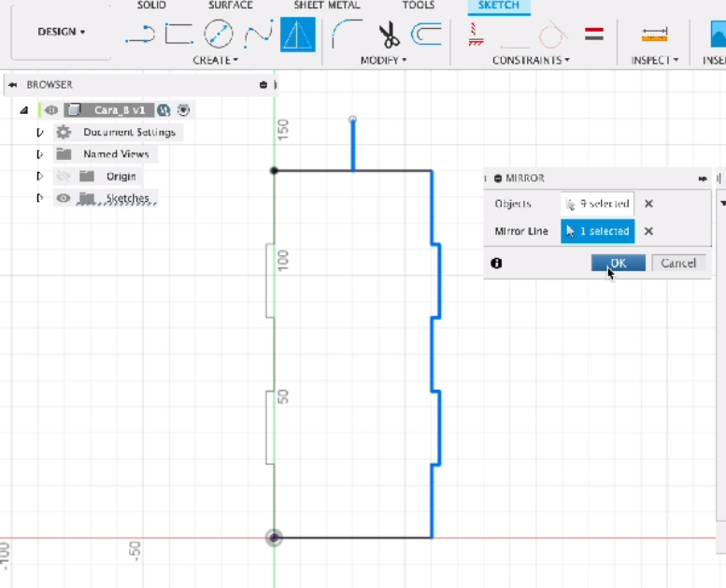Expand the Named Views node
726x588 pixels.
coord(40,154)
